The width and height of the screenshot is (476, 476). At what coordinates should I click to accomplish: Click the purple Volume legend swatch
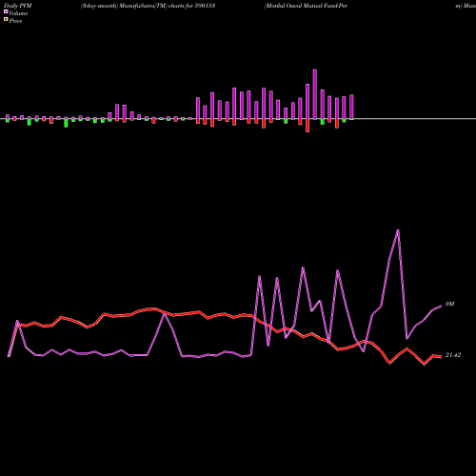(6, 11)
